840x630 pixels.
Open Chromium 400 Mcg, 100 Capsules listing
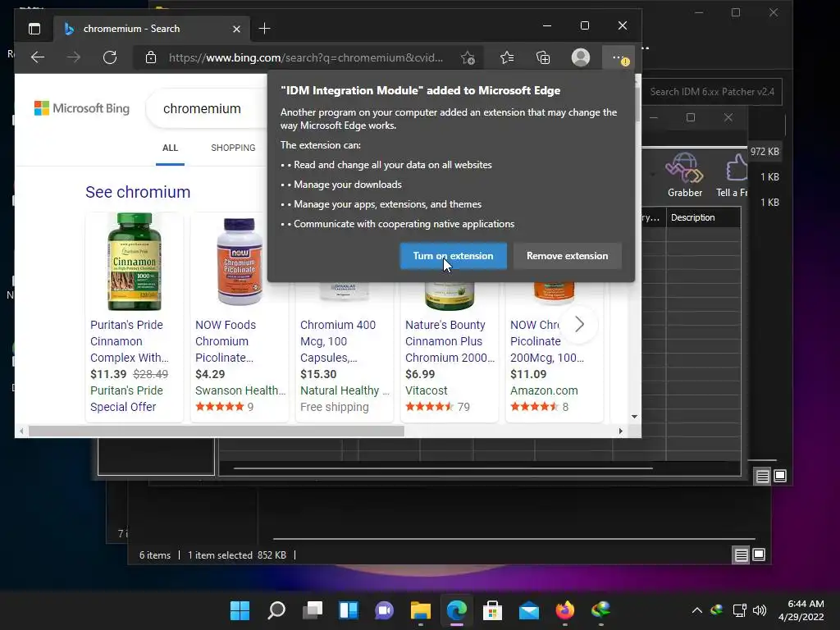337,341
